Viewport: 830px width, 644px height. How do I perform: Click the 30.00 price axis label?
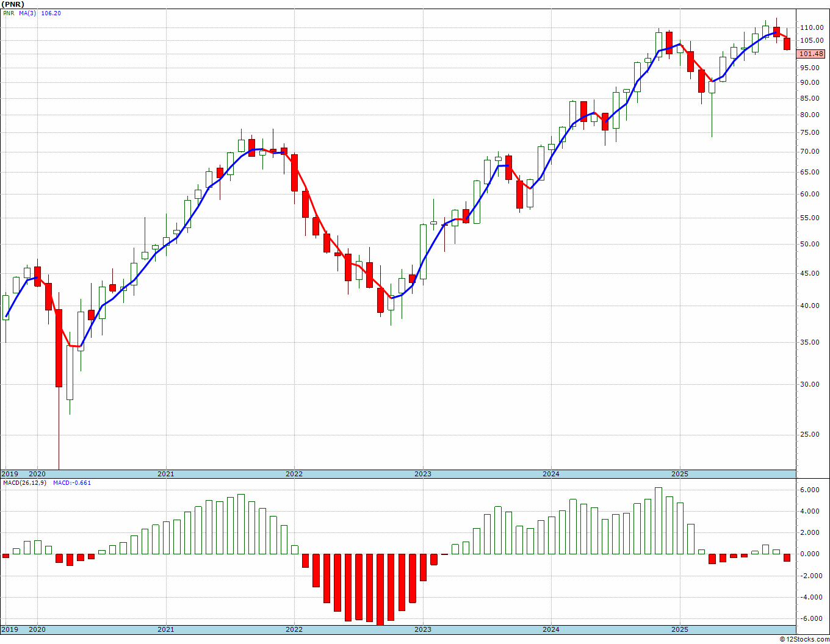[x=810, y=385]
